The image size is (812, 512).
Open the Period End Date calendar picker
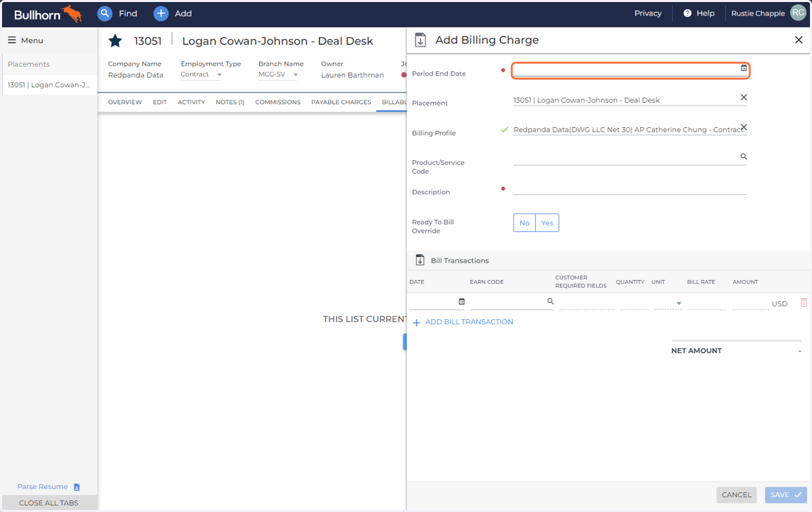point(744,68)
